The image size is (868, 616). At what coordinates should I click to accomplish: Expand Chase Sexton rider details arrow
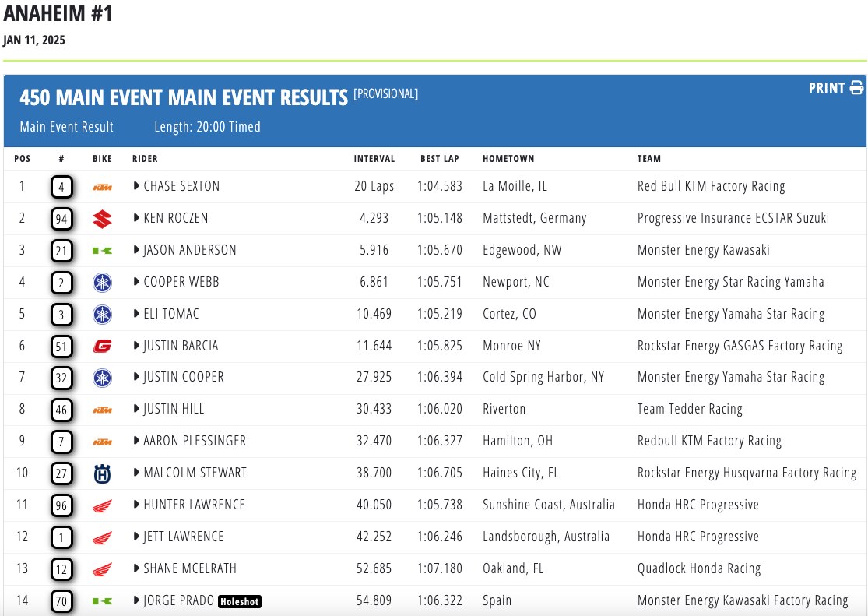(x=136, y=186)
